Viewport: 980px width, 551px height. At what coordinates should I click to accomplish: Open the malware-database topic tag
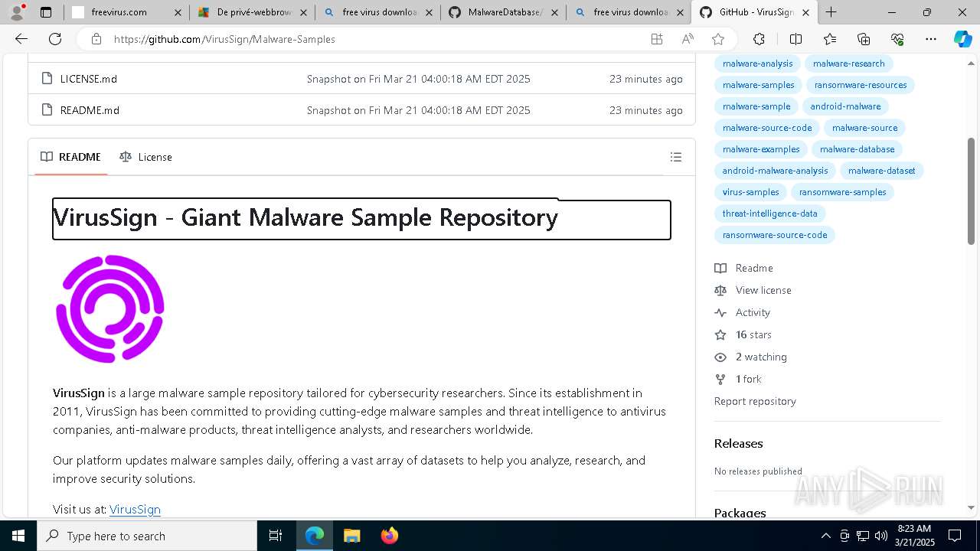[857, 149]
